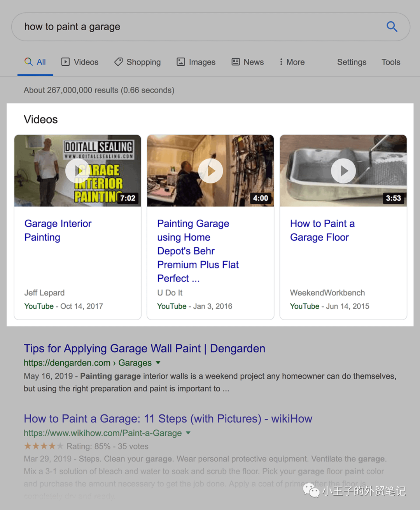Click 'YouTube - Jun 14, 2015' source text

tap(330, 306)
